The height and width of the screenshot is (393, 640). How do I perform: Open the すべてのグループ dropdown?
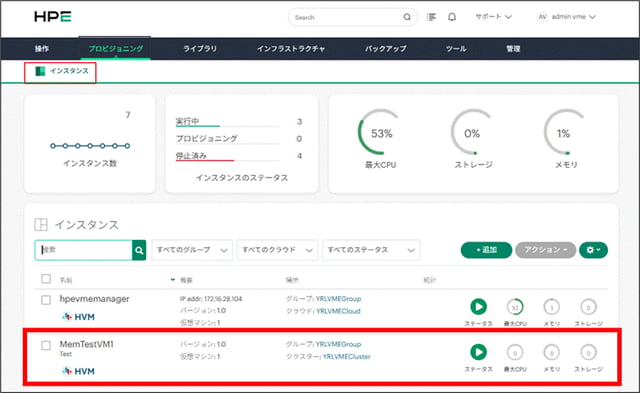coord(192,250)
